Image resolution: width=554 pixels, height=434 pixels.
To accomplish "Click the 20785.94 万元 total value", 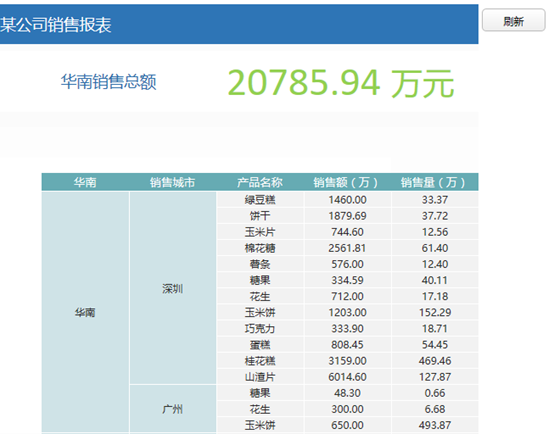I will pyautogui.click(x=341, y=83).
